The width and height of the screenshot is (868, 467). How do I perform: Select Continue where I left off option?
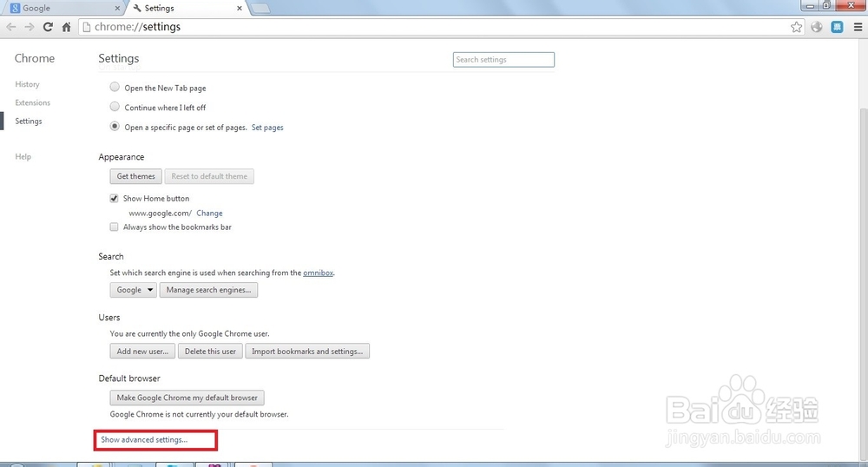(115, 106)
